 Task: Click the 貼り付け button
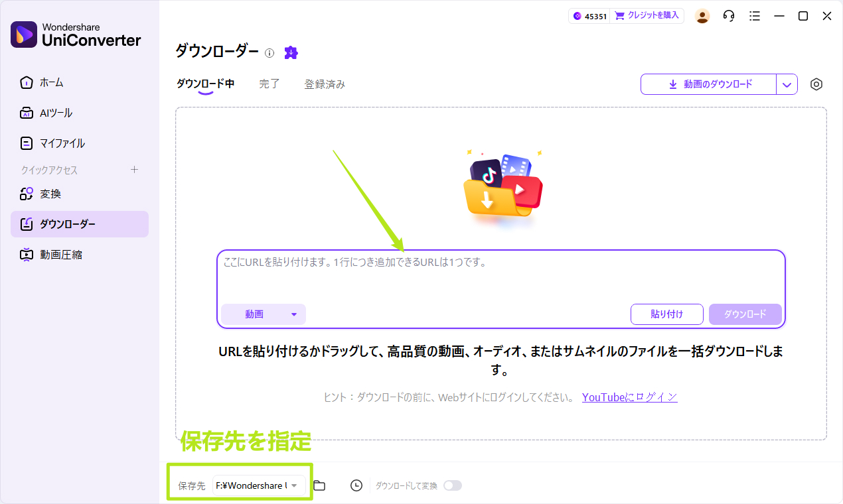click(666, 314)
